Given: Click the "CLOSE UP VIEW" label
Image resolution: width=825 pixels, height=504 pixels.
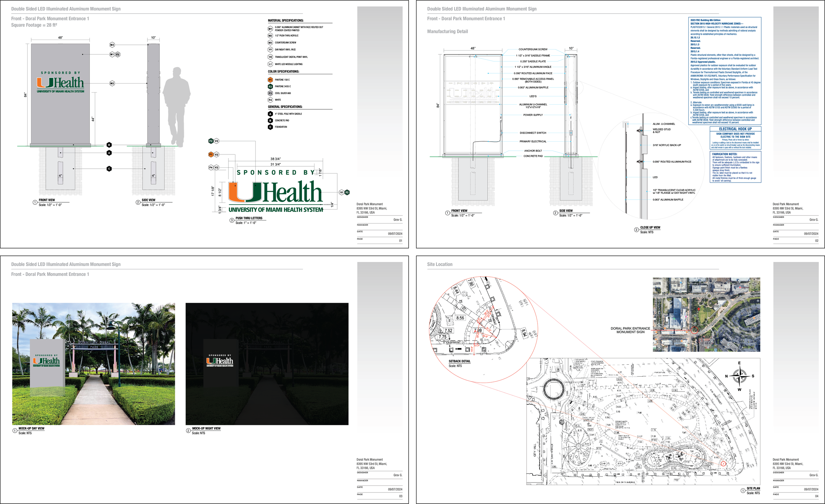Looking at the screenshot, I should (x=650, y=227).
